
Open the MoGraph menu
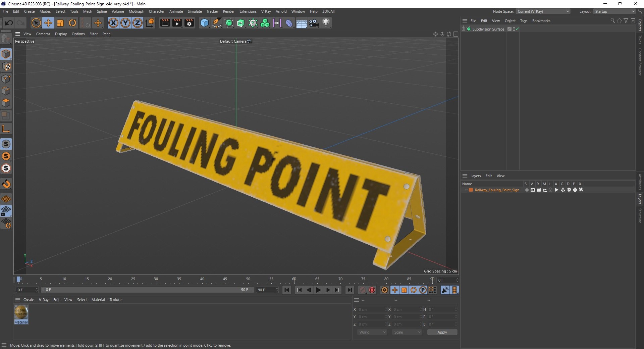tap(136, 11)
